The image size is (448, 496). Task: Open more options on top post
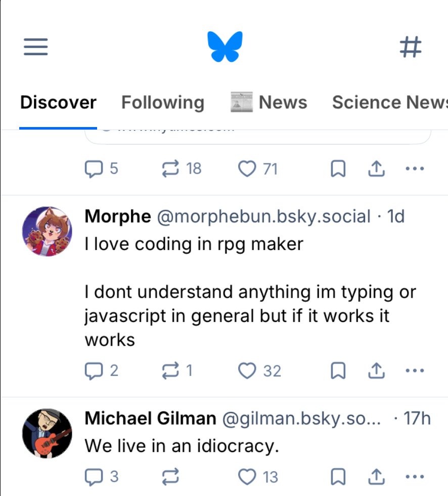tap(415, 169)
